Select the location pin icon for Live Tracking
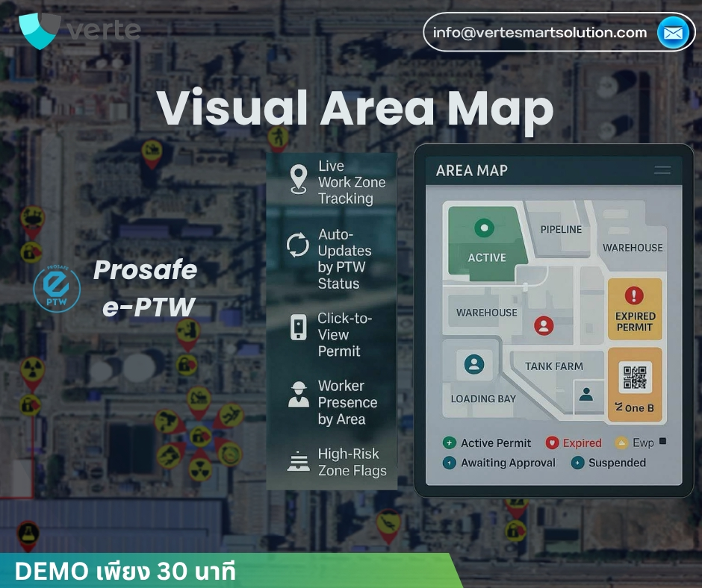 click(x=299, y=179)
